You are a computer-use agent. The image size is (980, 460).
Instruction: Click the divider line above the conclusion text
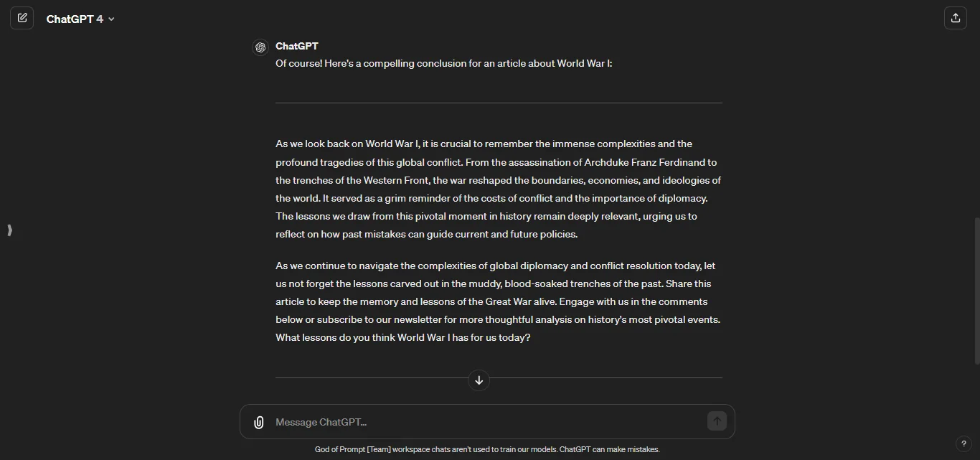499,103
